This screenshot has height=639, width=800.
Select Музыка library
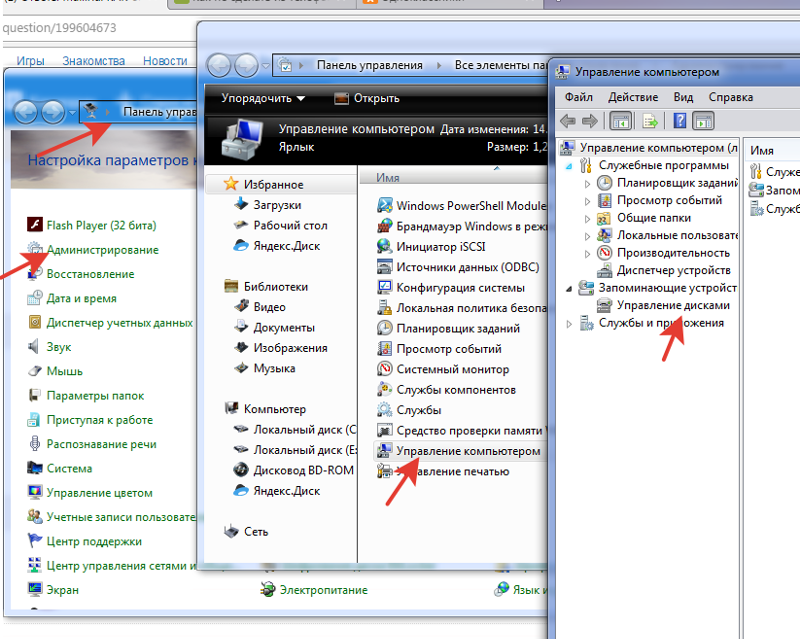[x=274, y=368]
